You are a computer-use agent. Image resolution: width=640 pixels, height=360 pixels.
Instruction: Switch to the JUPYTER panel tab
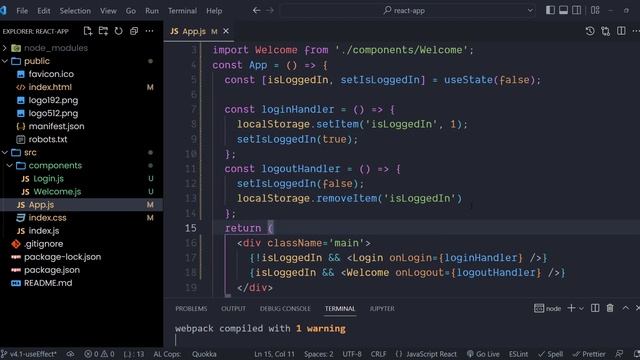[382, 309]
